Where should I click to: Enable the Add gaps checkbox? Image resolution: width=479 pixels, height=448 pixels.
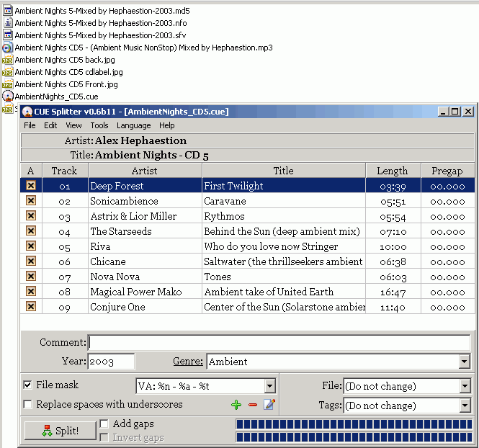104,424
